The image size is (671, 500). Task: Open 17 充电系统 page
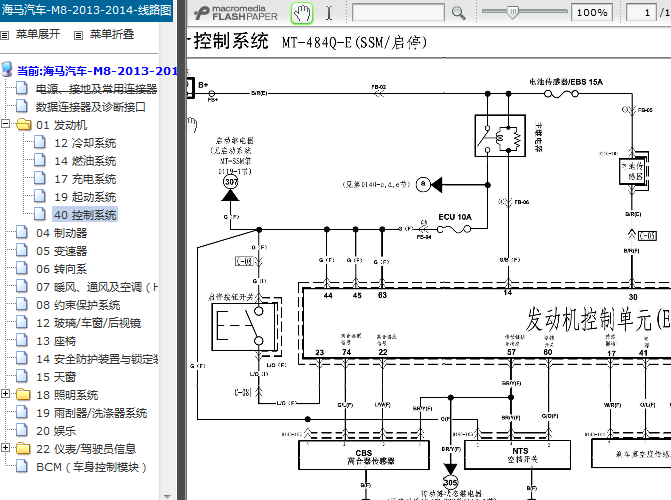85,179
